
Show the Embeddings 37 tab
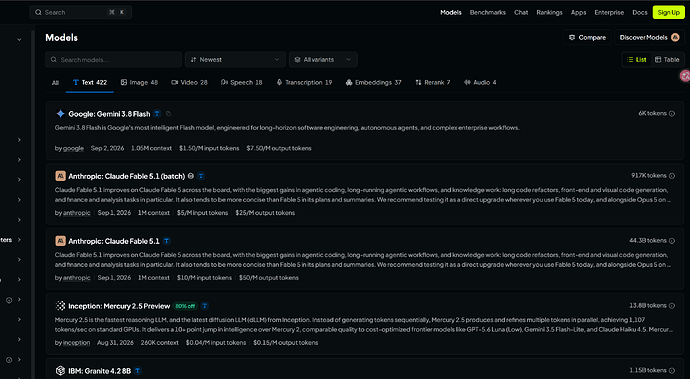pyautogui.click(x=374, y=82)
